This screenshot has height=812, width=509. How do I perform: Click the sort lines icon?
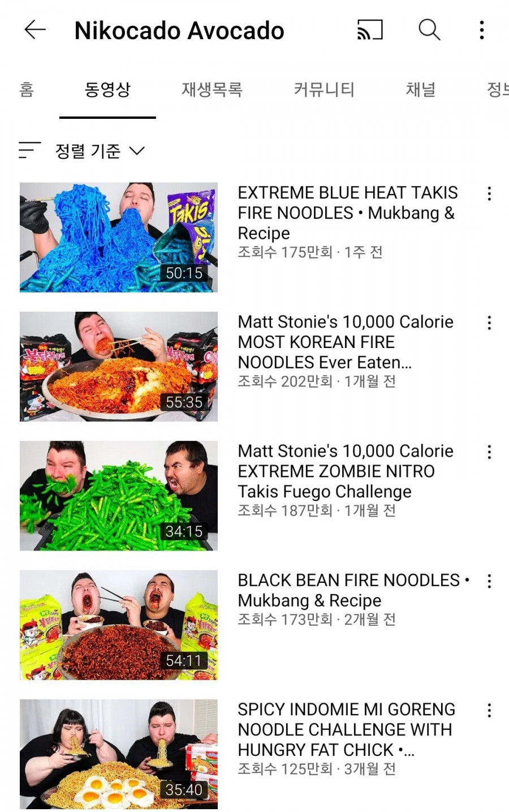pos(29,151)
